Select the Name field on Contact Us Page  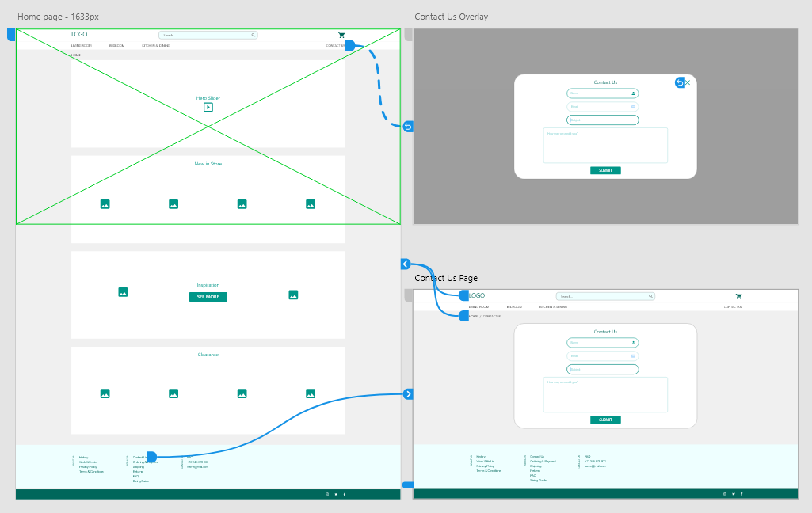point(603,343)
